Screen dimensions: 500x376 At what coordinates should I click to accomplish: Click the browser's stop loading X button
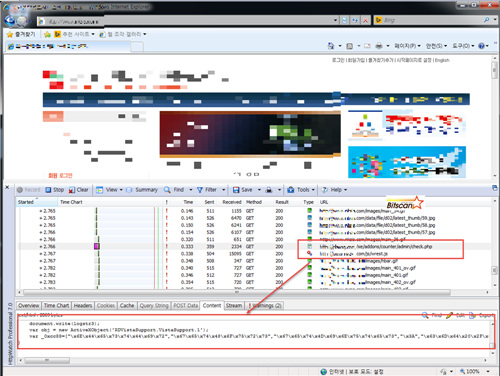click(366, 20)
